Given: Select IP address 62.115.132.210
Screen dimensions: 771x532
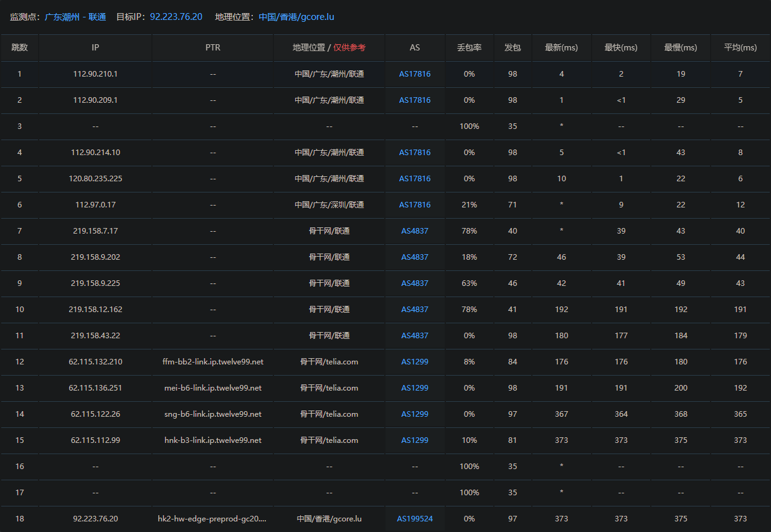Looking at the screenshot, I should pos(95,362).
